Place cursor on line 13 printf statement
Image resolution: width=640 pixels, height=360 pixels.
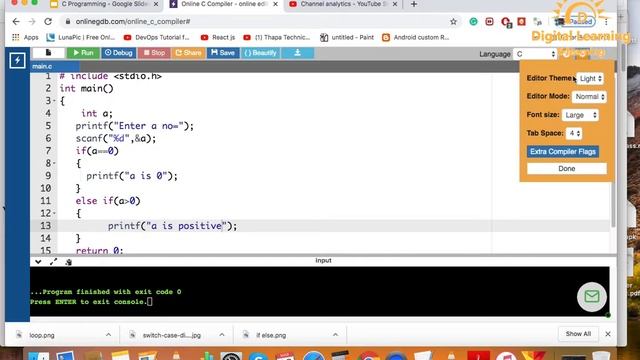click(x=172, y=226)
